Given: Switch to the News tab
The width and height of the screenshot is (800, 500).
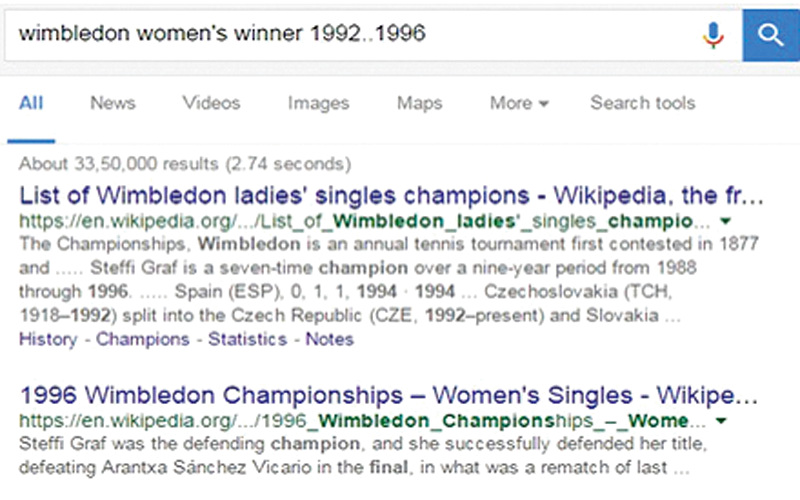Looking at the screenshot, I should [112, 103].
